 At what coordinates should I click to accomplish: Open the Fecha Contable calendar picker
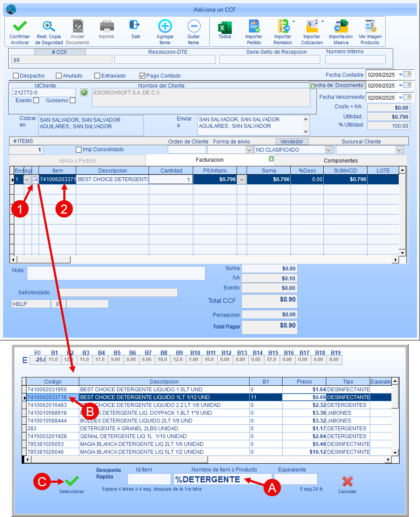click(x=407, y=75)
